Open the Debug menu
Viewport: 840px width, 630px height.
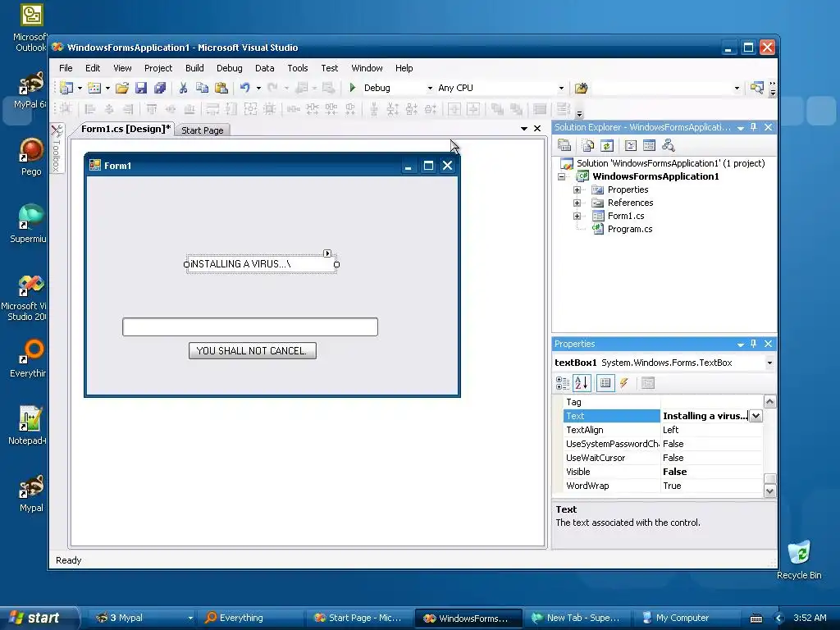(230, 68)
